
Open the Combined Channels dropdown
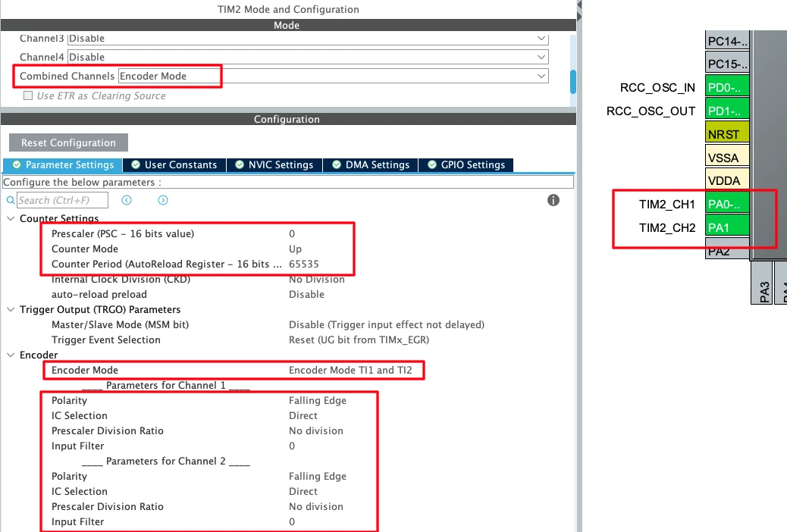(x=333, y=76)
